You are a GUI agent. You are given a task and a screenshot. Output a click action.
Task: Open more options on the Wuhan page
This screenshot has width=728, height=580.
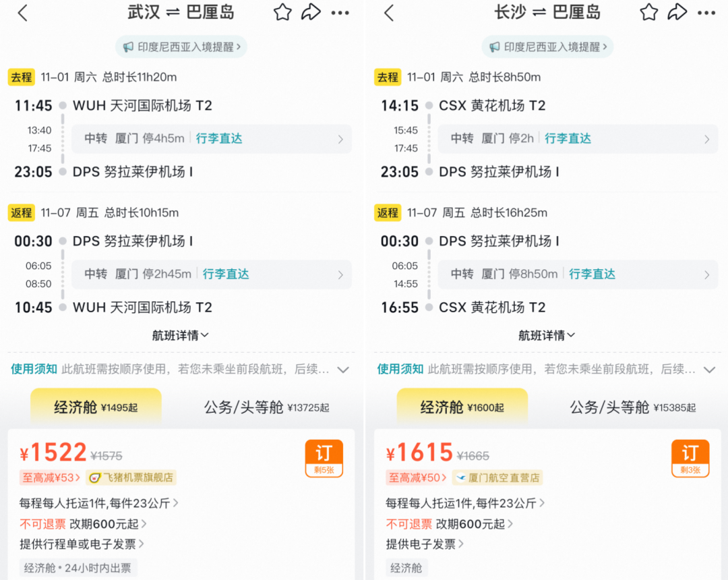341,12
